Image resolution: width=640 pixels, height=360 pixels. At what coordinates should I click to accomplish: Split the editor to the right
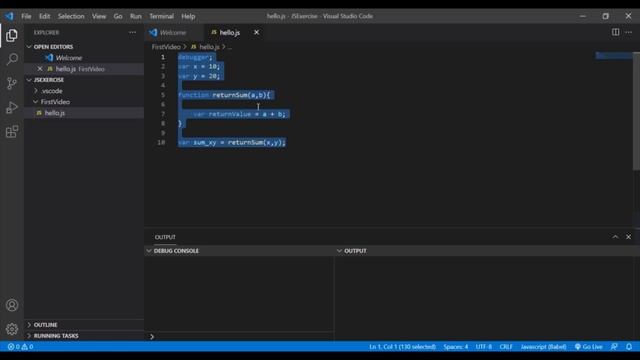coord(615,32)
